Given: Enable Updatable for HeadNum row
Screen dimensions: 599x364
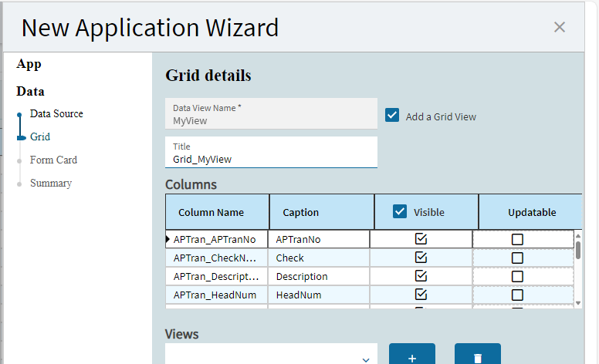Looking at the screenshot, I should (x=517, y=295).
